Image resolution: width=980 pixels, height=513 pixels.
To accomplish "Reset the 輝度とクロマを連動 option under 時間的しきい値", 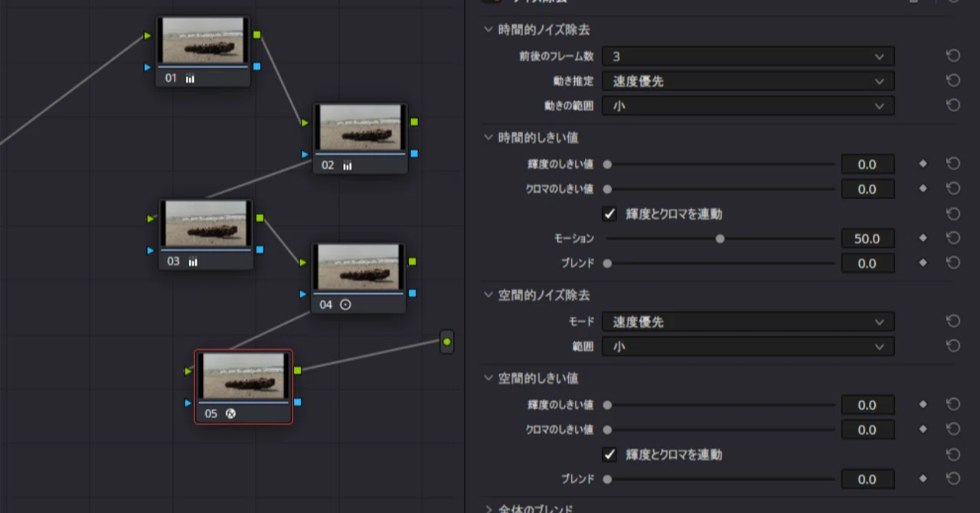I will [x=953, y=214].
